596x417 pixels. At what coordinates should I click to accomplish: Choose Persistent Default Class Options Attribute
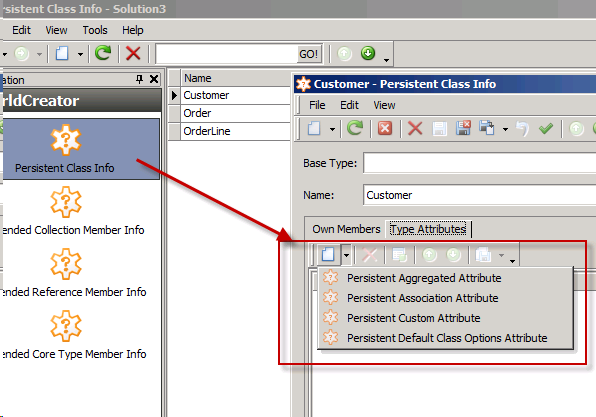point(447,338)
